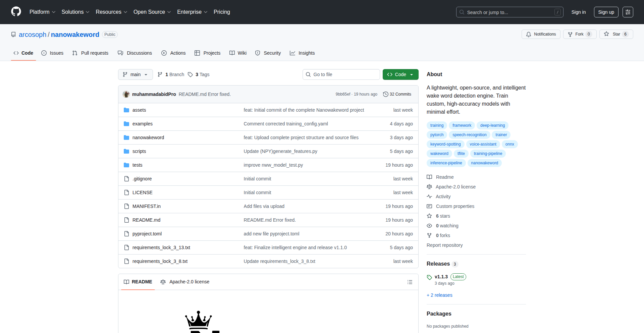Click the .gitignore file icon
644x333 pixels.
point(126,179)
